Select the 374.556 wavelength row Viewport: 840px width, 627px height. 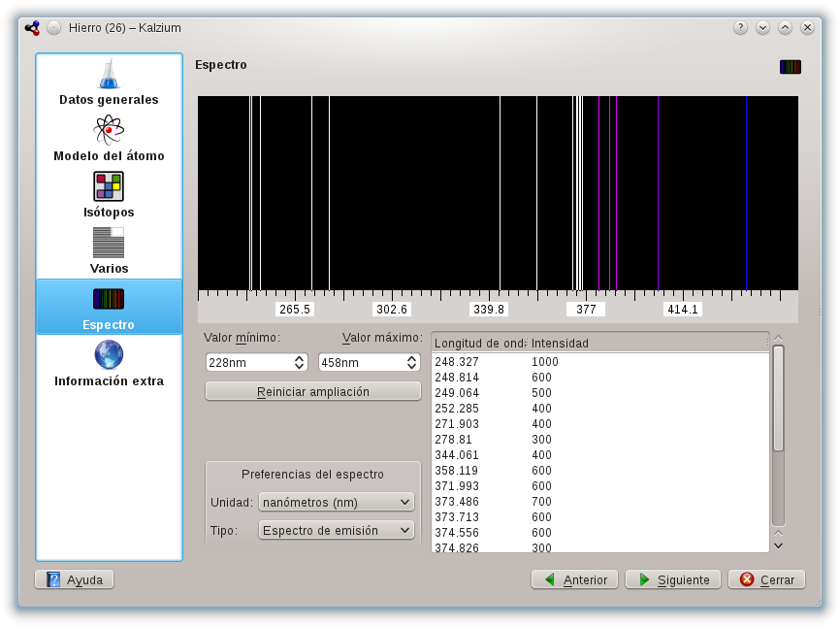tap(600, 533)
